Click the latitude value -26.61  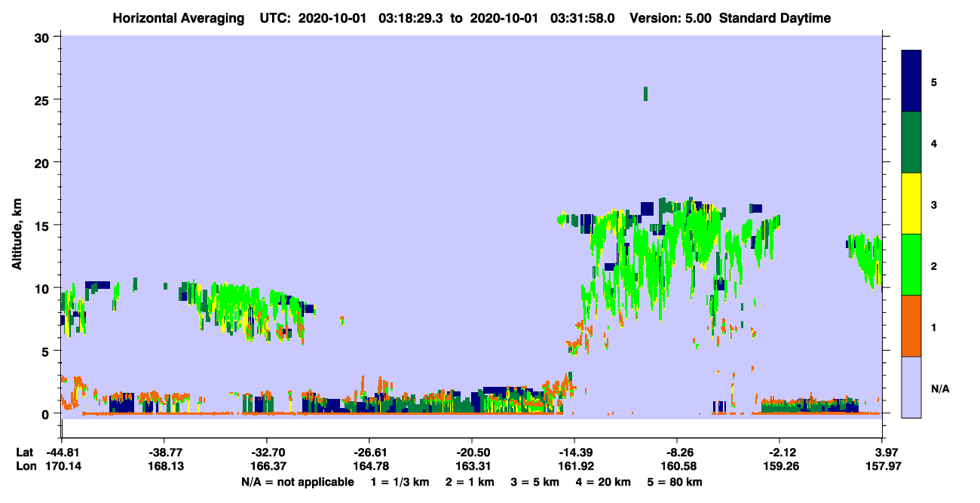coord(369,452)
